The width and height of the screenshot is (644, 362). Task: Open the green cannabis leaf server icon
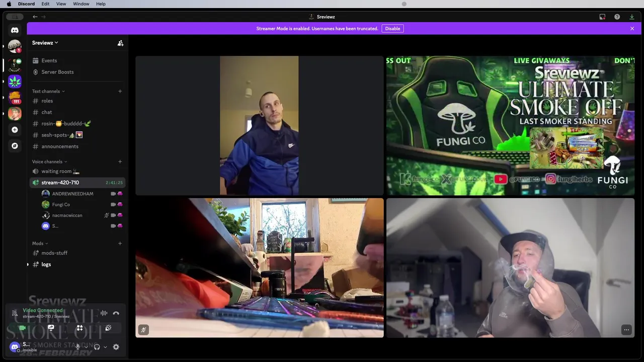pos(15,81)
